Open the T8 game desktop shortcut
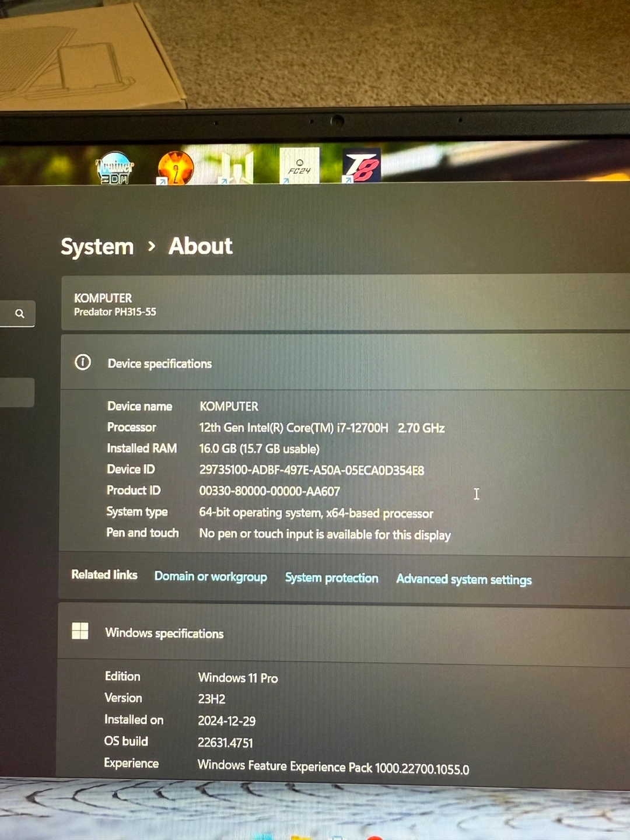The image size is (630, 840). pos(361,165)
